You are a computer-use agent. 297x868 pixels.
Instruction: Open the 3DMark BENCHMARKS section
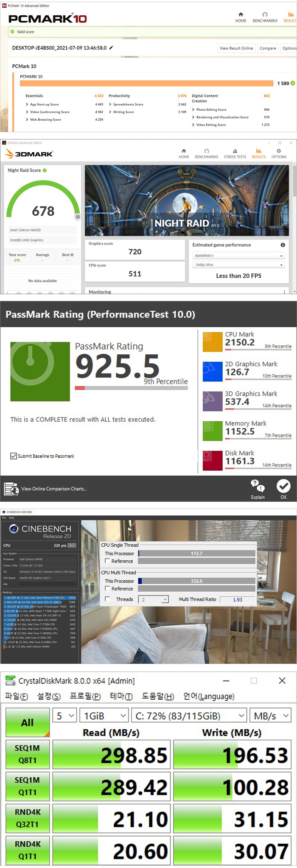207,153
